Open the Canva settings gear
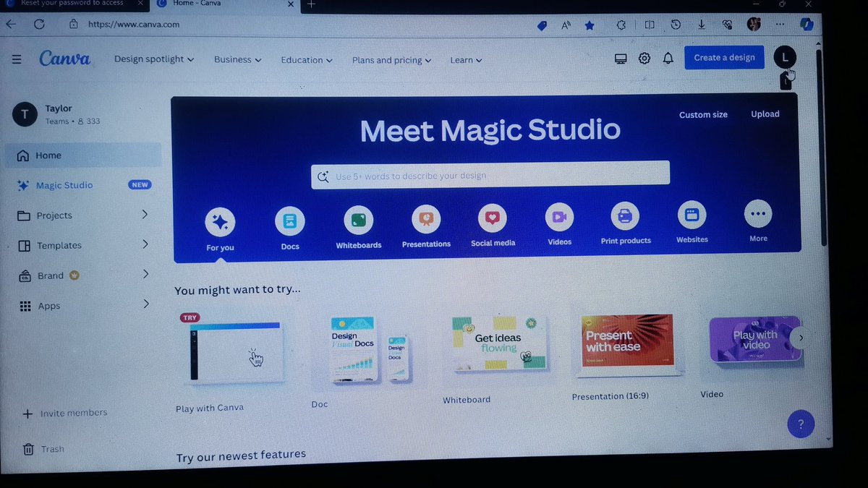This screenshot has width=868, height=488. (644, 59)
